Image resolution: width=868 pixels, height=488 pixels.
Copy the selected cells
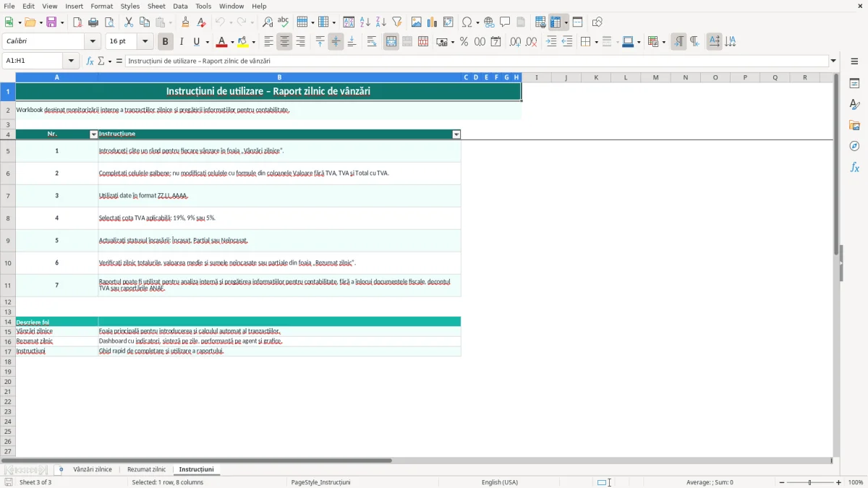pyautogui.click(x=145, y=22)
